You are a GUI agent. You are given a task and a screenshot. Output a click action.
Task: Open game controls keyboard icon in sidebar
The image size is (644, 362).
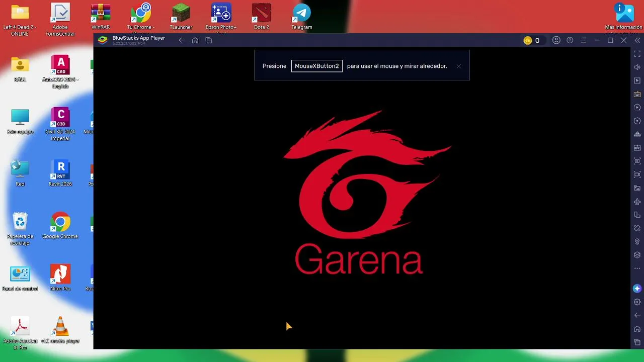tap(637, 94)
